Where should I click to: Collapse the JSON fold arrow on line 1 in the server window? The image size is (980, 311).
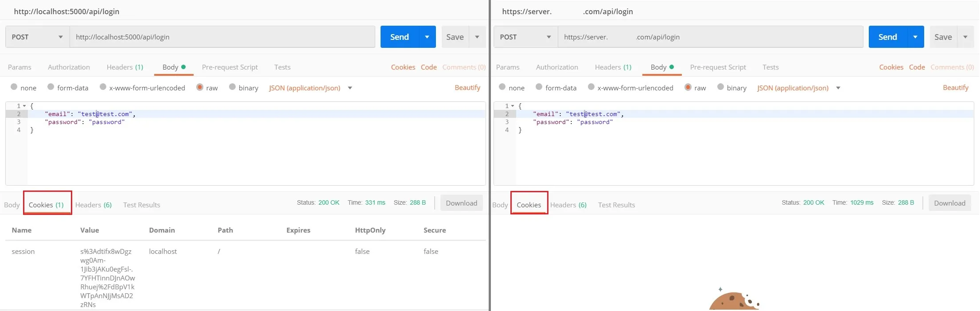(x=513, y=106)
